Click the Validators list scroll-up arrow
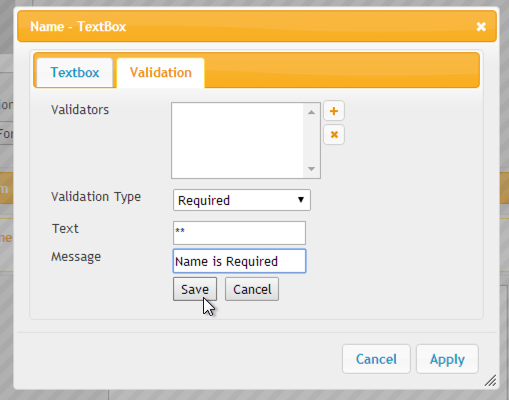 [311, 112]
